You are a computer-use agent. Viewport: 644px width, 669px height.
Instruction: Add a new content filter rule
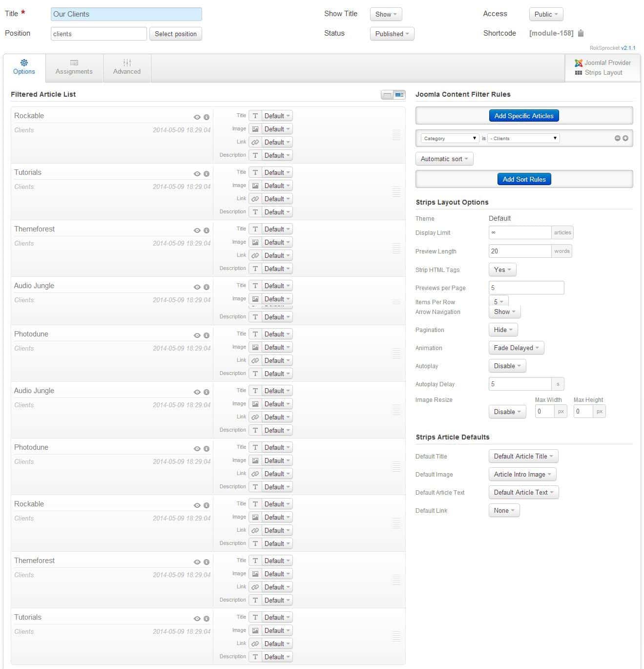(625, 138)
